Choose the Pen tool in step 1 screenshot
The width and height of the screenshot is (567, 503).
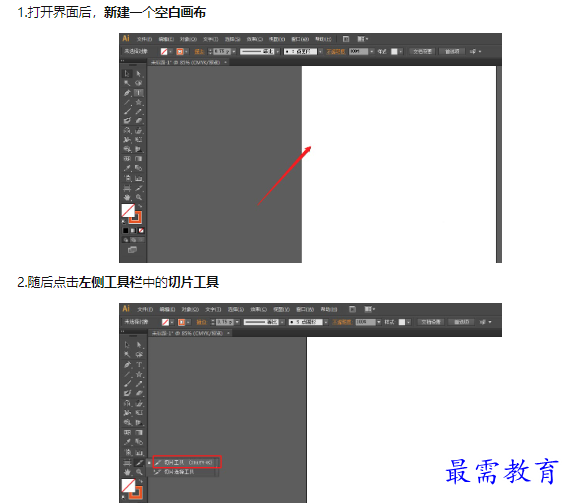(127, 93)
